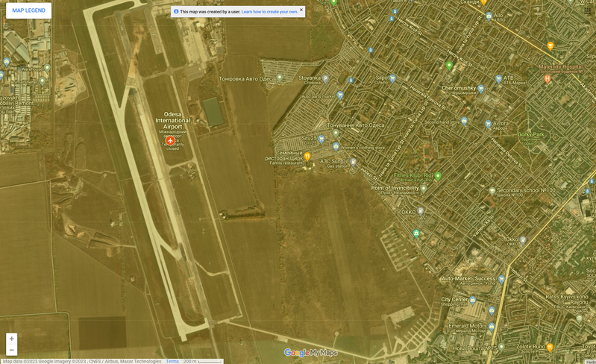This screenshot has width=596, height=364.
Task: Dismiss the user-created map notice
Action: [x=301, y=10]
